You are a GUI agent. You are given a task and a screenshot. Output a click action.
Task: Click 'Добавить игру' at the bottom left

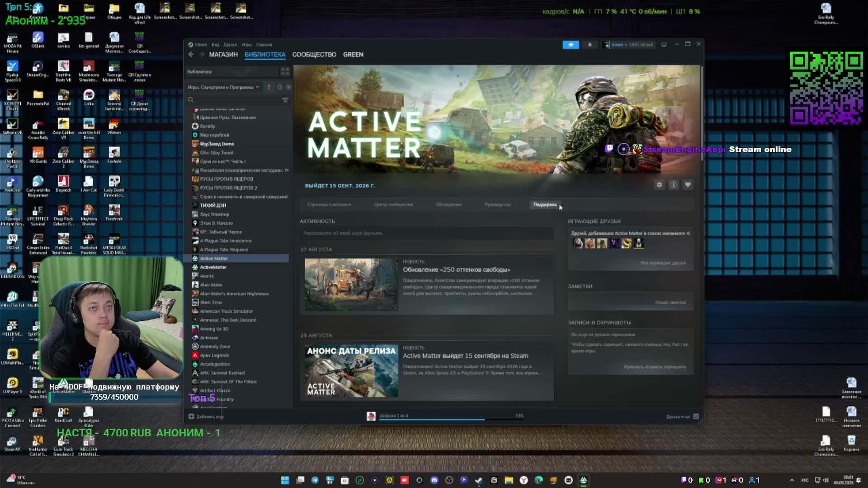pyautogui.click(x=206, y=417)
